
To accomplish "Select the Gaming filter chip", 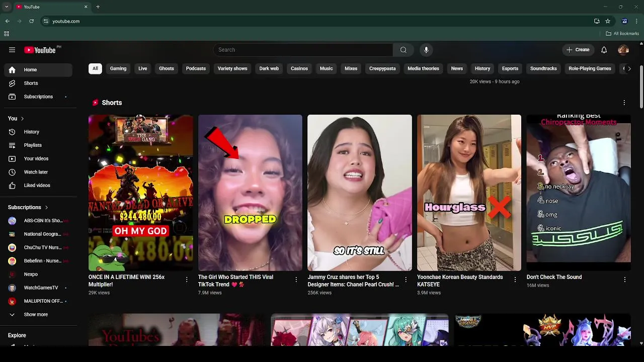I will coord(118,68).
